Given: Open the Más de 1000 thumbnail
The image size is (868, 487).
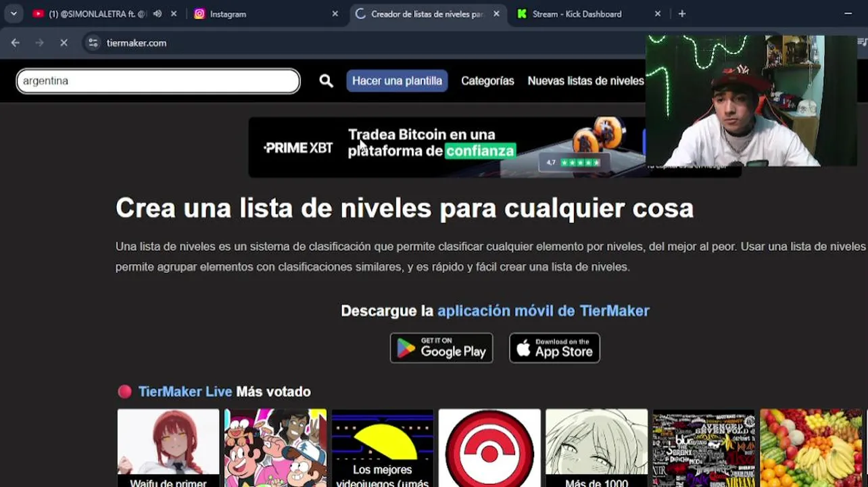Looking at the screenshot, I should tap(596, 448).
